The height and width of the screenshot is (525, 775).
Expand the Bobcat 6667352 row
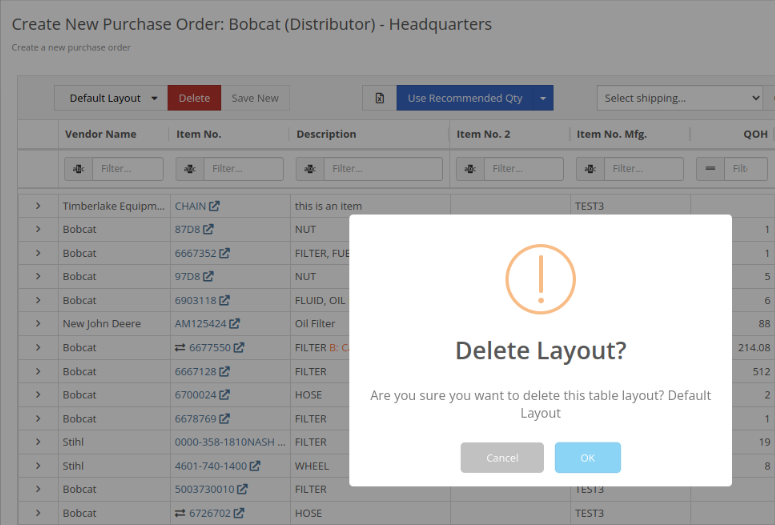38,253
